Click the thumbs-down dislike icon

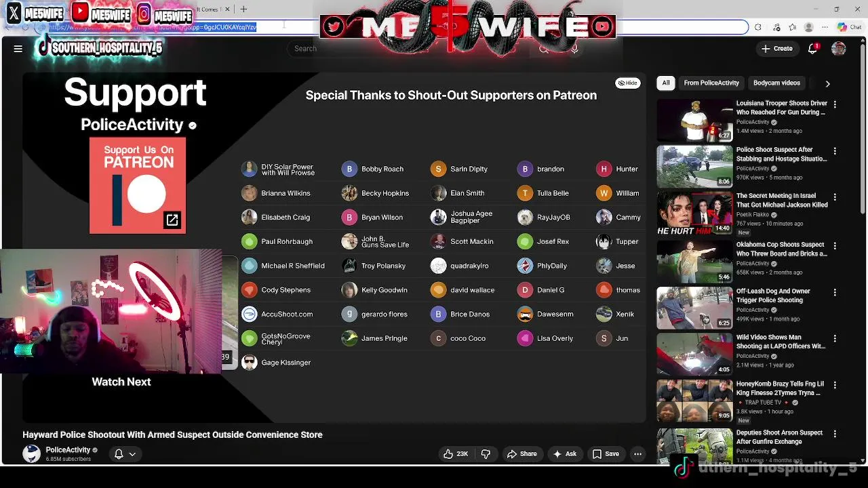click(x=486, y=454)
